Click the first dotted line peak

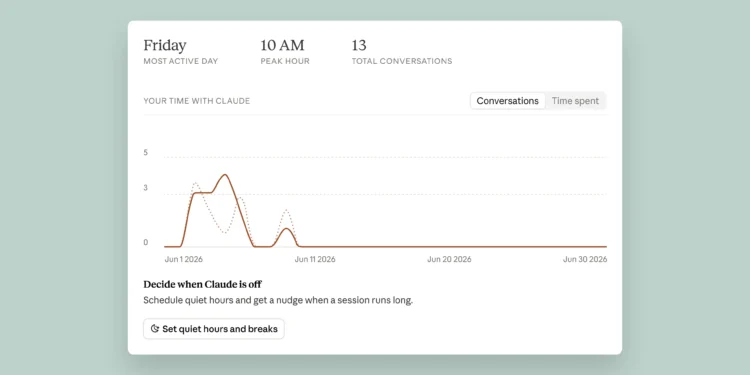(x=195, y=183)
